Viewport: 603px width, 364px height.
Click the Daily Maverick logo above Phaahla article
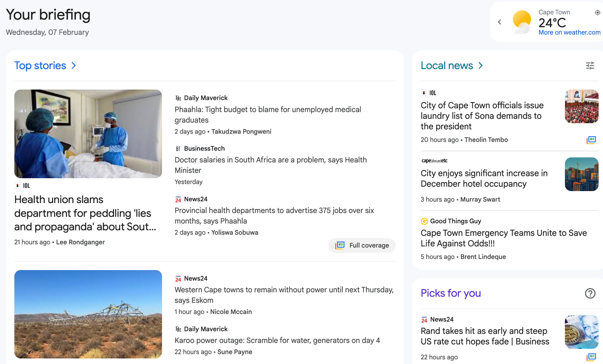point(178,98)
